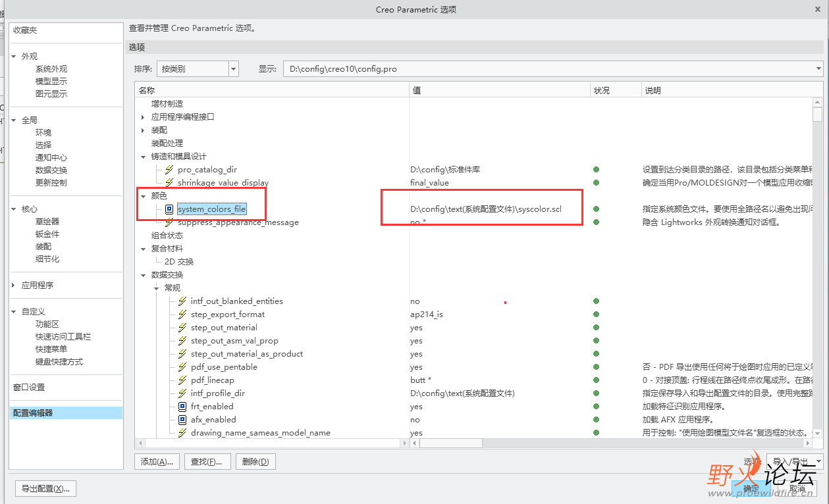Image resolution: width=829 pixels, height=504 pixels.
Task: Click the name column horizontal scrollbar
Action: [x=271, y=443]
